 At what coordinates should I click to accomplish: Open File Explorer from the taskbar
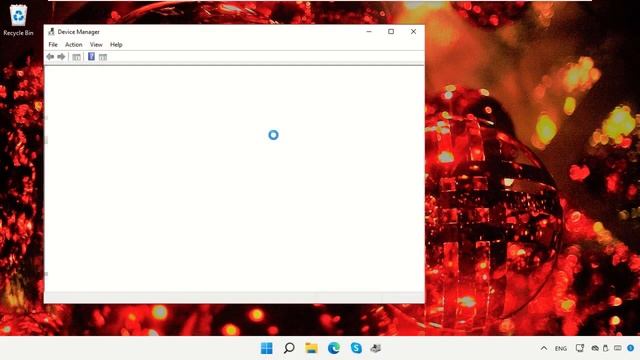[x=311, y=348]
